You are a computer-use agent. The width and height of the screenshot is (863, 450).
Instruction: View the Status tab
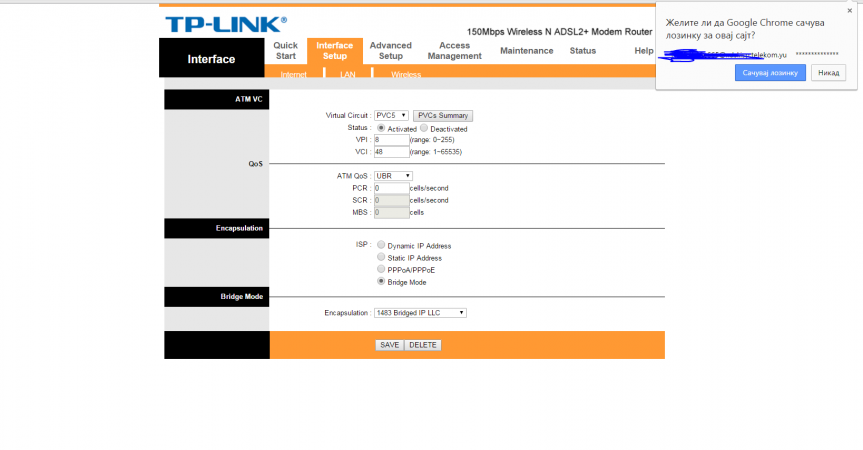(583, 51)
